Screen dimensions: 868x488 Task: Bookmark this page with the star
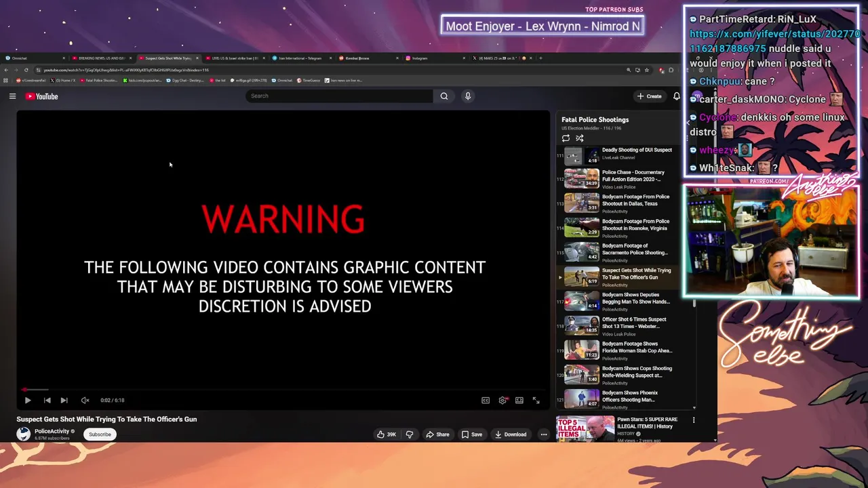(647, 70)
